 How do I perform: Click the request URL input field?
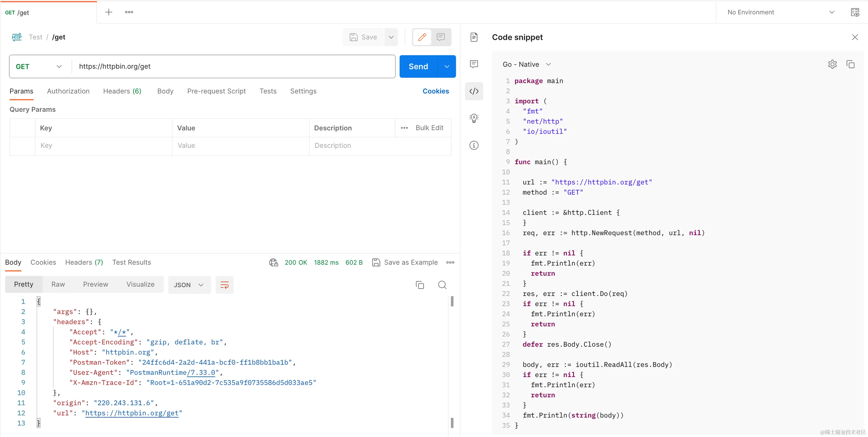(x=232, y=66)
